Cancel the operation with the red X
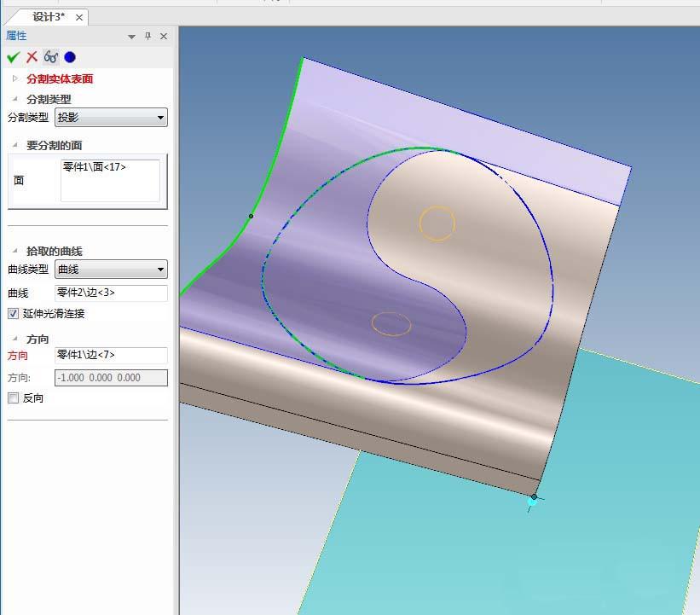This screenshot has width=700, height=615. (x=32, y=57)
